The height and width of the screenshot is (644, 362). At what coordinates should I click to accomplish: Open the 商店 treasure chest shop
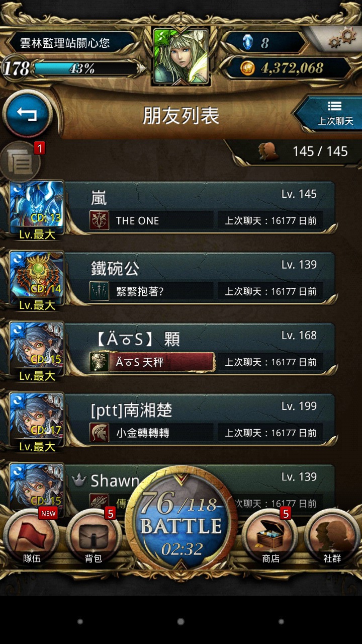(x=270, y=537)
